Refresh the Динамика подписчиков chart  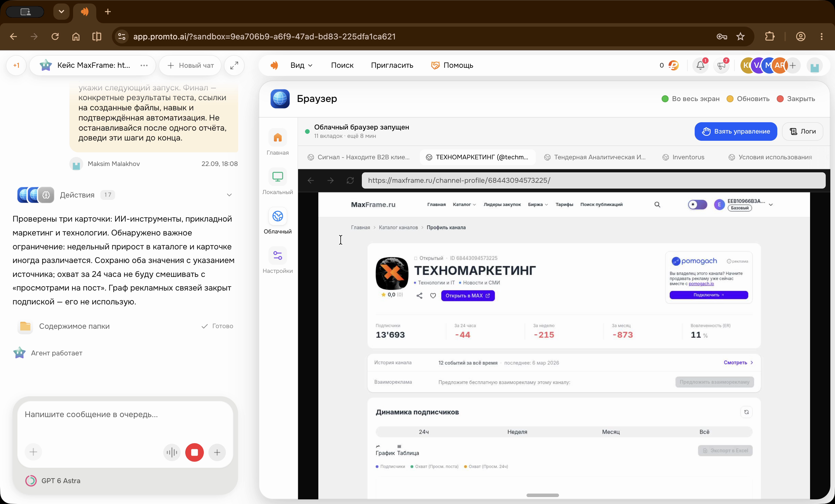pos(746,412)
